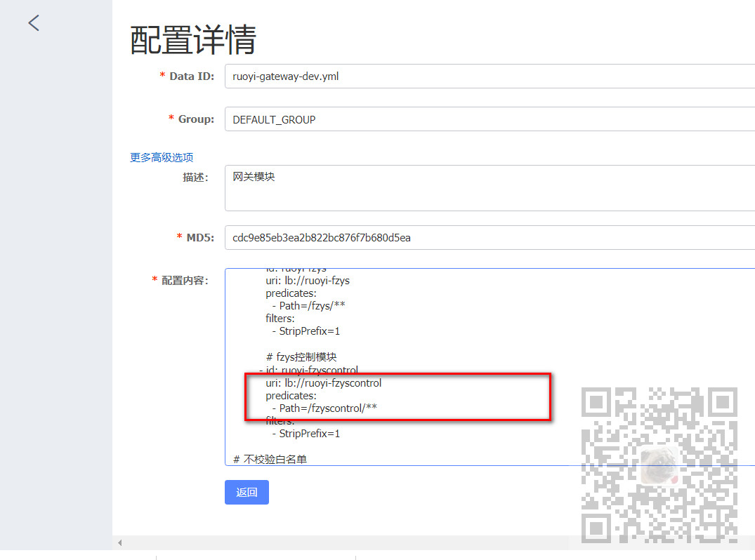
Task: Click the back arrow icon
Action: tap(34, 22)
